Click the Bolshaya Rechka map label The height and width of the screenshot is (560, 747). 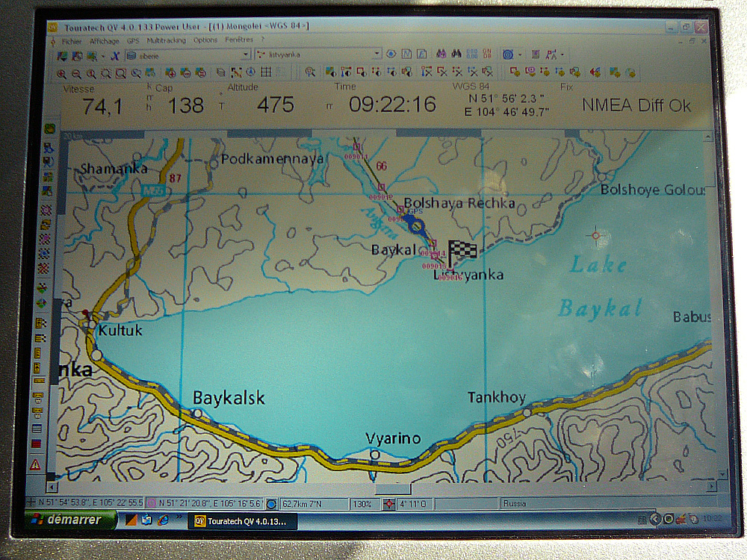[x=459, y=203]
